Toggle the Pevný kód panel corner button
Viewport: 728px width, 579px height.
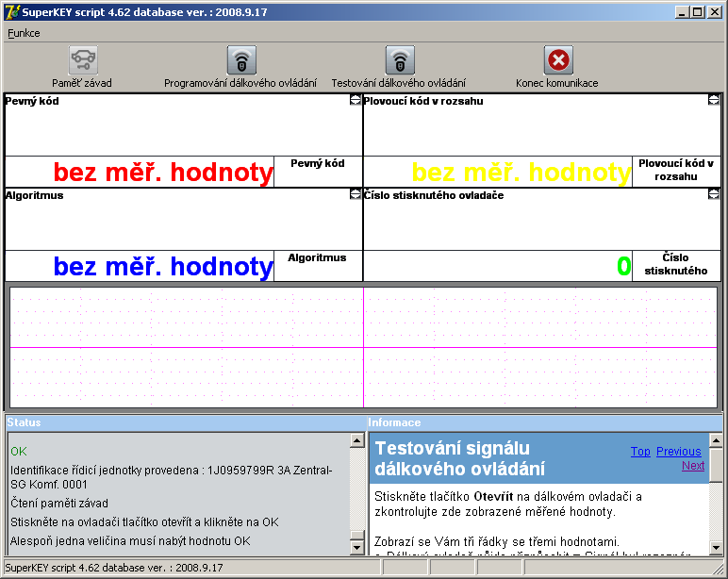click(356, 100)
